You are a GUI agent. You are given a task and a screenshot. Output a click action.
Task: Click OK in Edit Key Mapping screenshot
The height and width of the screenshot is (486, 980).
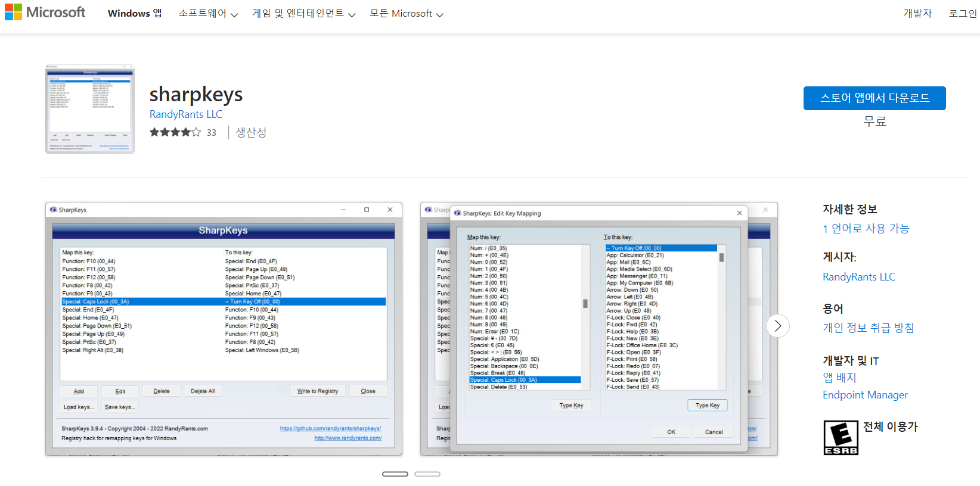[x=671, y=432]
